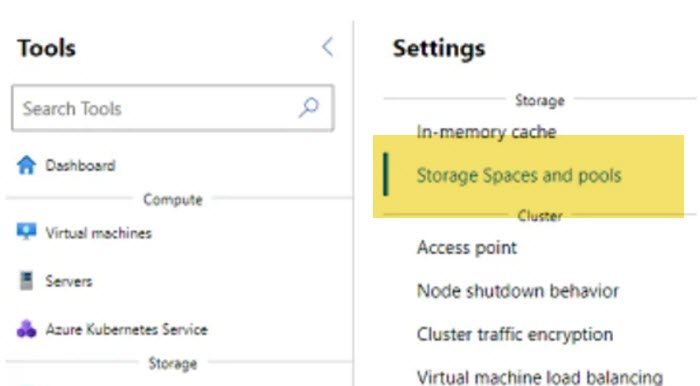This screenshot has width=700, height=386.
Task: Click the magnifier icon in Search Tools
Action: (308, 108)
